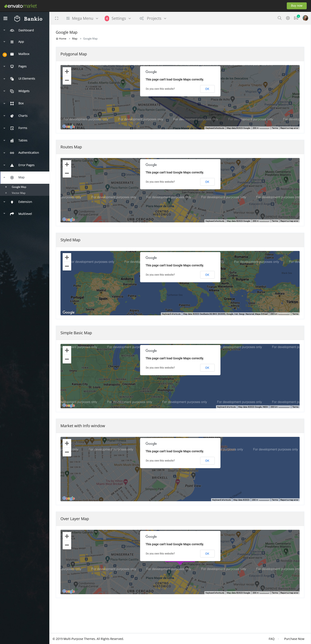Open the Purchase Now footer link
The height and width of the screenshot is (644, 311).
(x=294, y=639)
